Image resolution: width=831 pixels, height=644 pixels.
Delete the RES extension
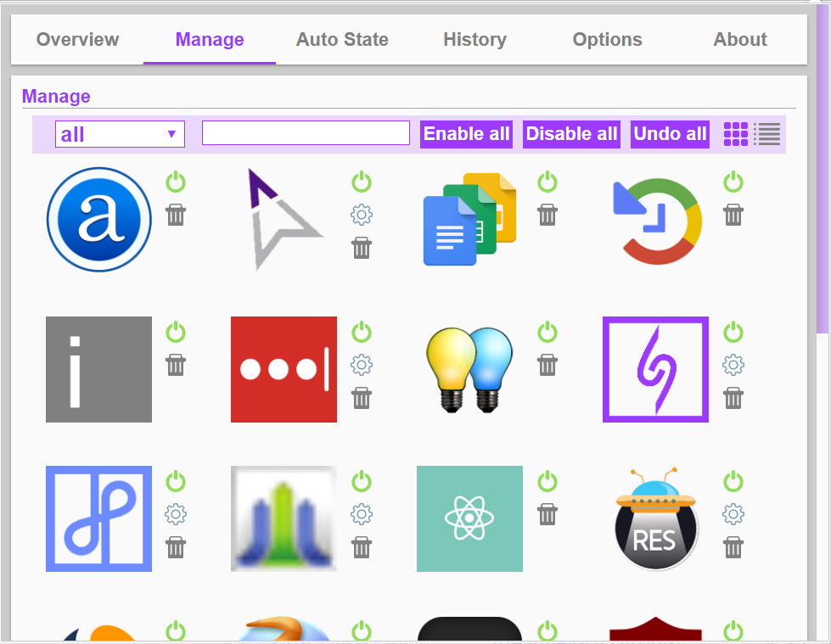[x=733, y=547]
